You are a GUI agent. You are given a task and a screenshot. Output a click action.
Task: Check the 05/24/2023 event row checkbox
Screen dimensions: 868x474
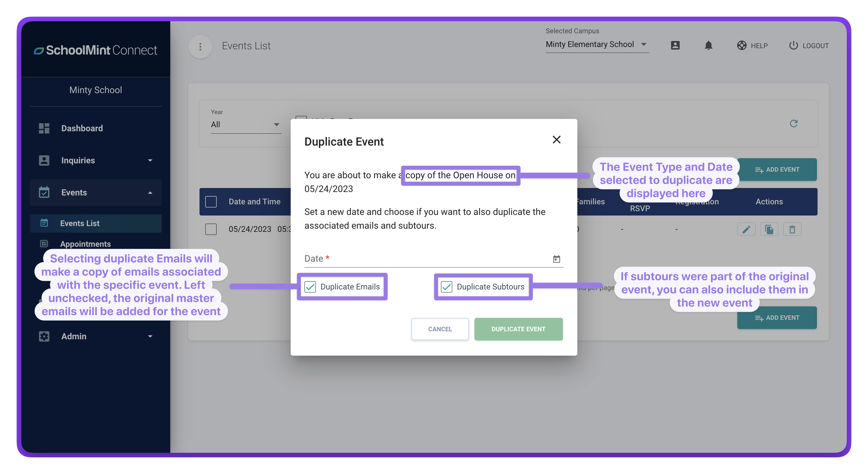pos(211,230)
